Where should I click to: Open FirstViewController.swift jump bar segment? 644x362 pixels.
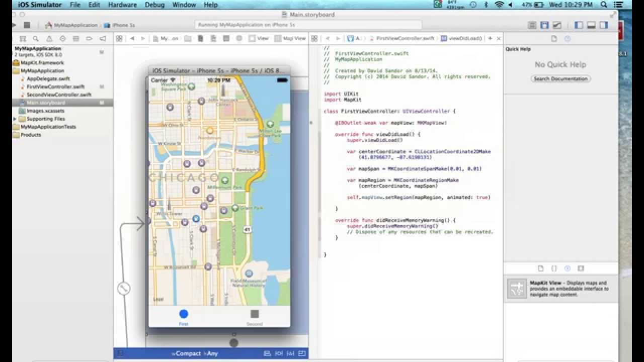point(401,39)
